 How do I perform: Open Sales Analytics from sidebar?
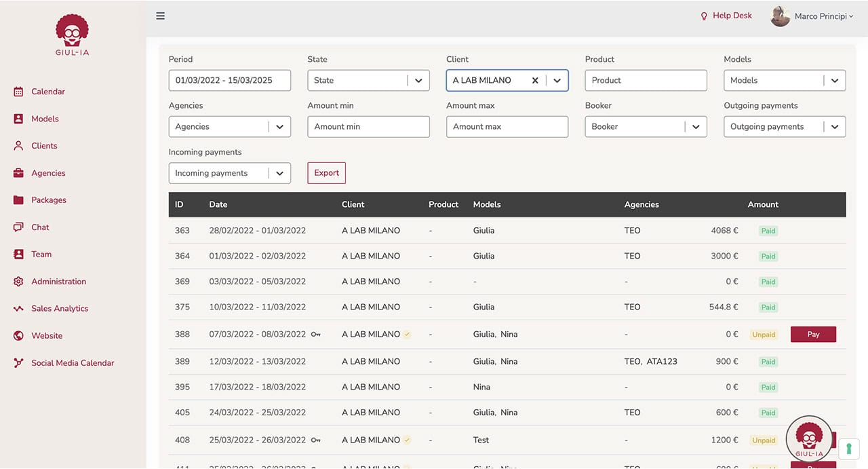click(60, 309)
